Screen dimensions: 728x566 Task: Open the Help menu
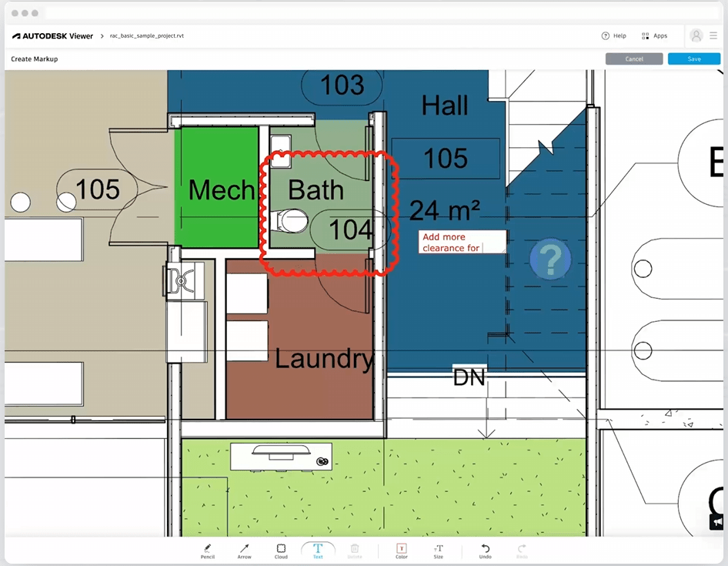pyautogui.click(x=614, y=35)
